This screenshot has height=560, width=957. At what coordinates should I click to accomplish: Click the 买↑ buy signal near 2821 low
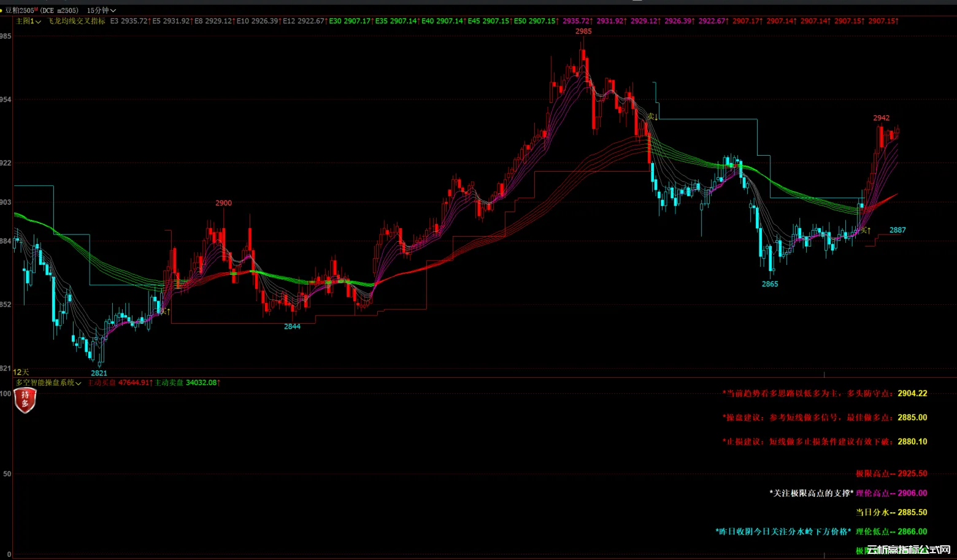point(165,312)
